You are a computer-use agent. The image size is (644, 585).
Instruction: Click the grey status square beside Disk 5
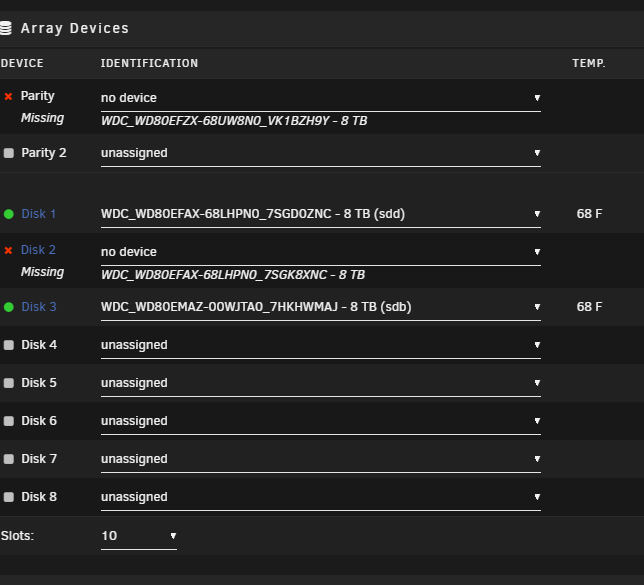coord(9,383)
